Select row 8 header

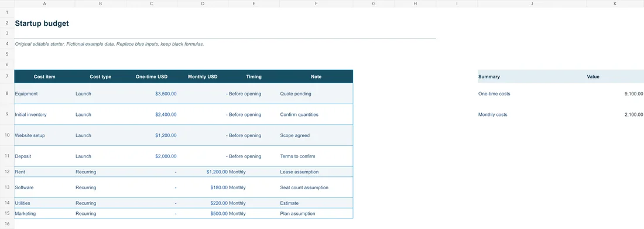click(x=7, y=94)
